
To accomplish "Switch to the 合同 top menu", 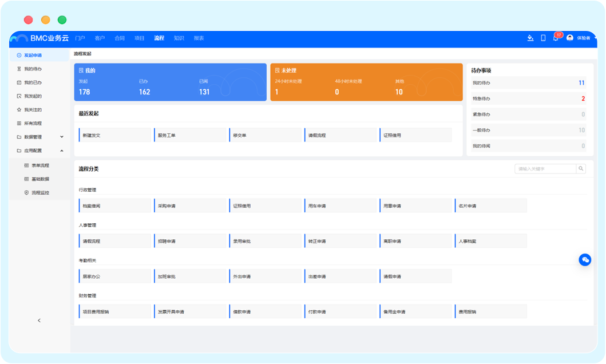I will 120,38.
